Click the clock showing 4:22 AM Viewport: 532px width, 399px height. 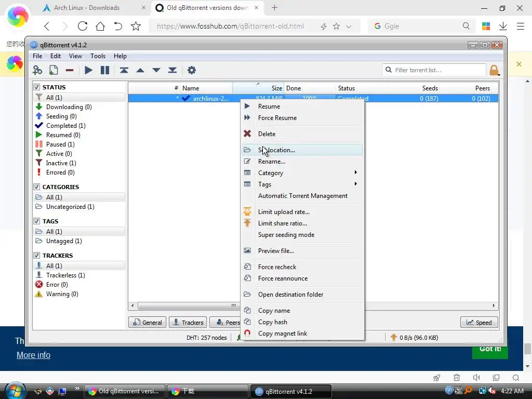point(512,391)
